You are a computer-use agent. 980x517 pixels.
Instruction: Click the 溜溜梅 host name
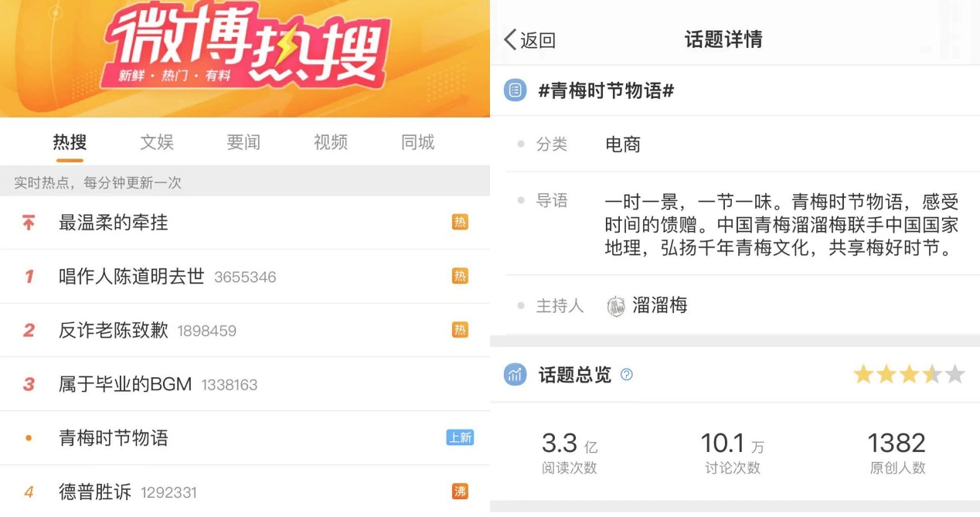tap(660, 305)
